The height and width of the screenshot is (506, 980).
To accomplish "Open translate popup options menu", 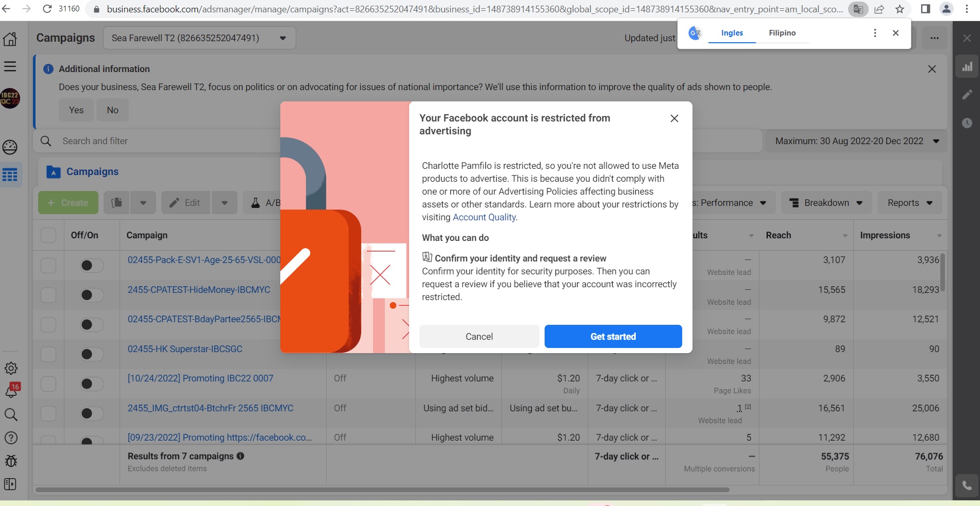I will 875,33.
